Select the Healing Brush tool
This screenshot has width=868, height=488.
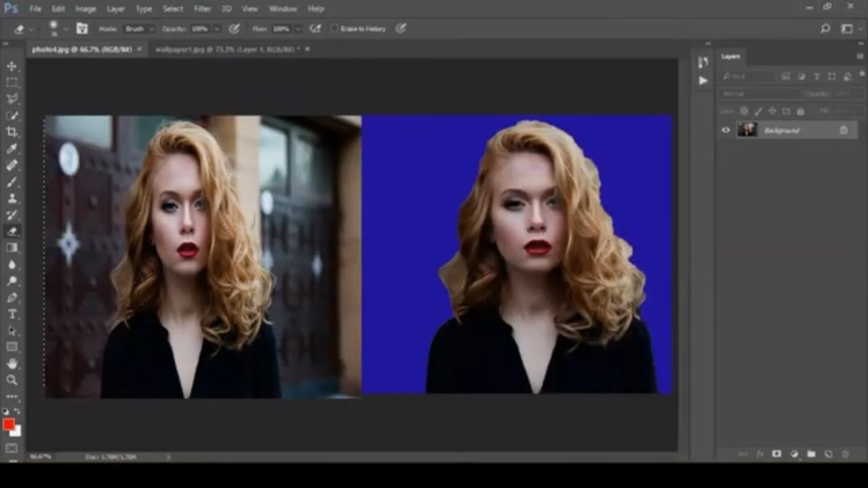pyautogui.click(x=12, y=165)
